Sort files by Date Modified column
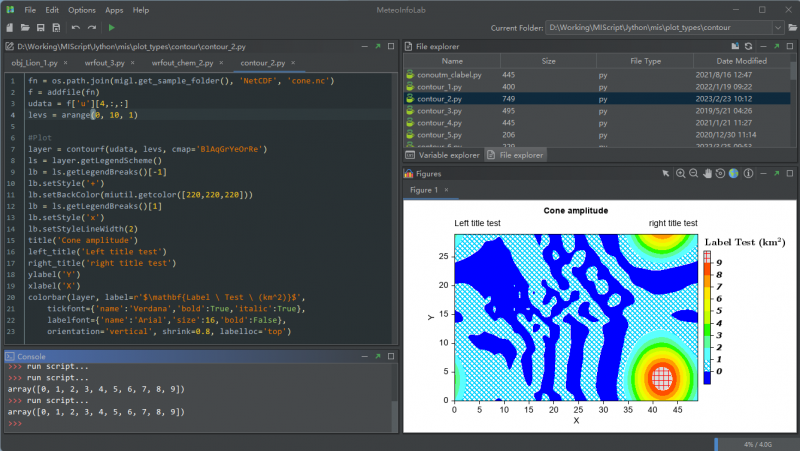The width and height of the screenshot is (800, 451). (729, 61)
